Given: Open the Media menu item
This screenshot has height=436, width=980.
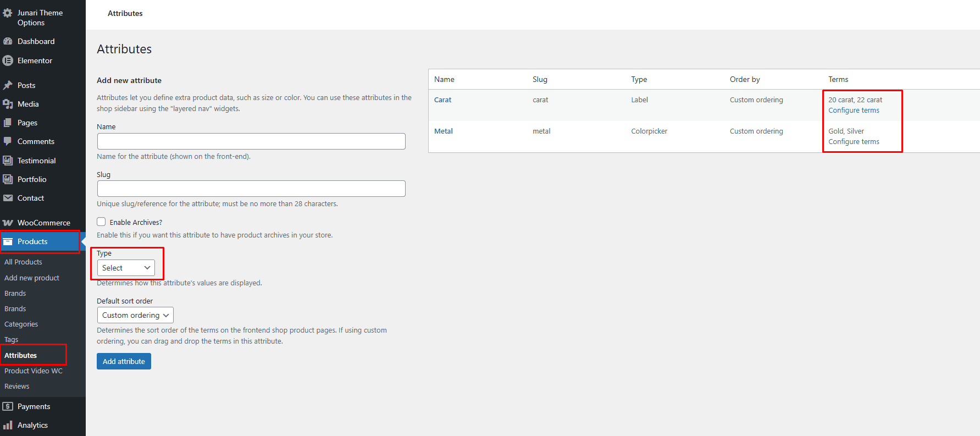Looking at the screenshot, I should click(x=28, y=104).
